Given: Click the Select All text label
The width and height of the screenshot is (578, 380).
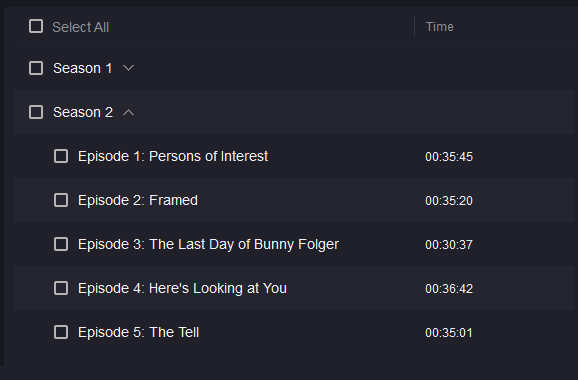Looking at the screenshot, I should [x=80, y=27].
